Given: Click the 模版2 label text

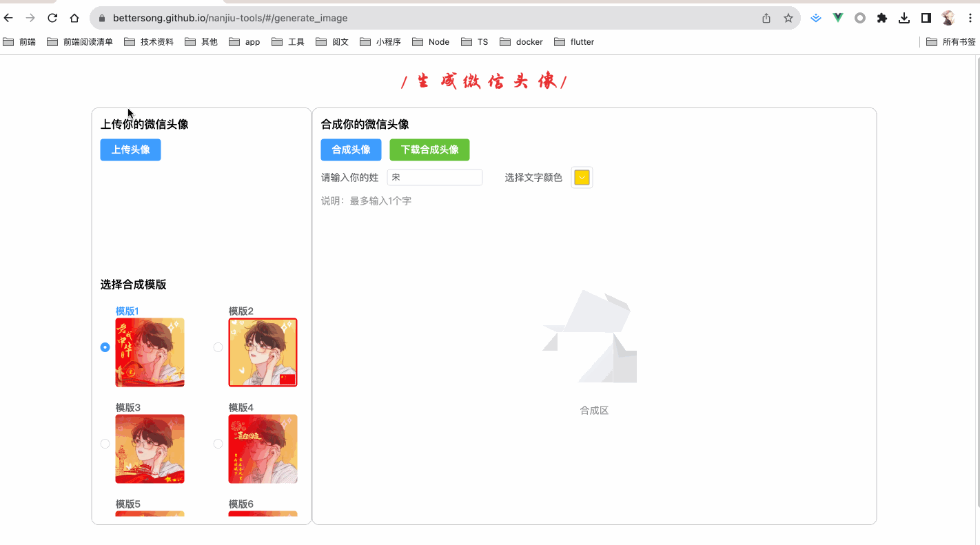Looking at the screenshot, I should coord(241,311).
